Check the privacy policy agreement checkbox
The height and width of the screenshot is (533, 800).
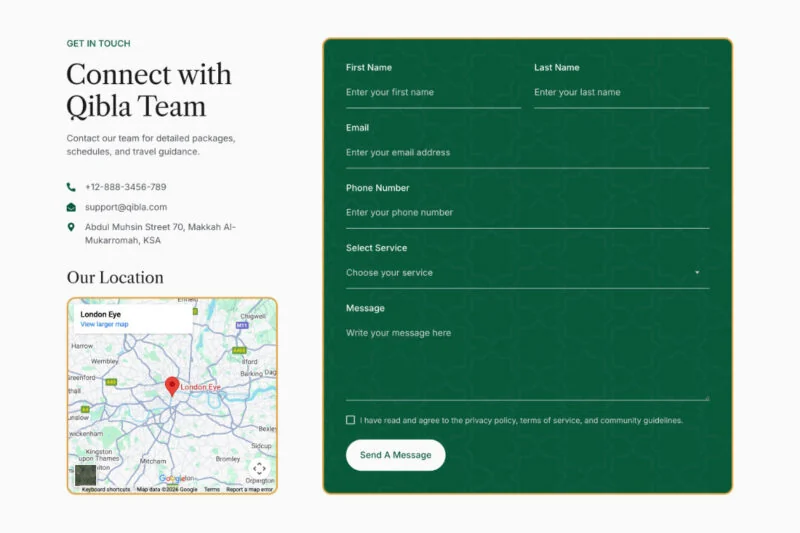(x=351, y=420)
